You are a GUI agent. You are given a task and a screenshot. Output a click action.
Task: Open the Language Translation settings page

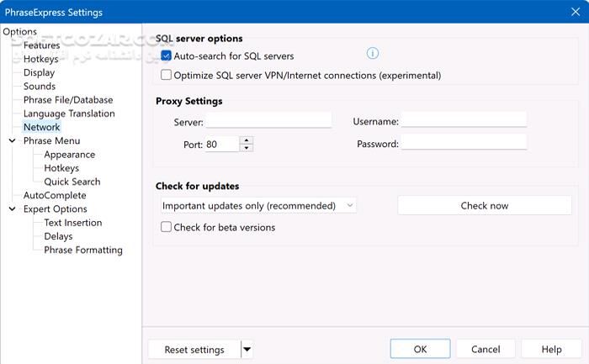[x=69, y=113]
